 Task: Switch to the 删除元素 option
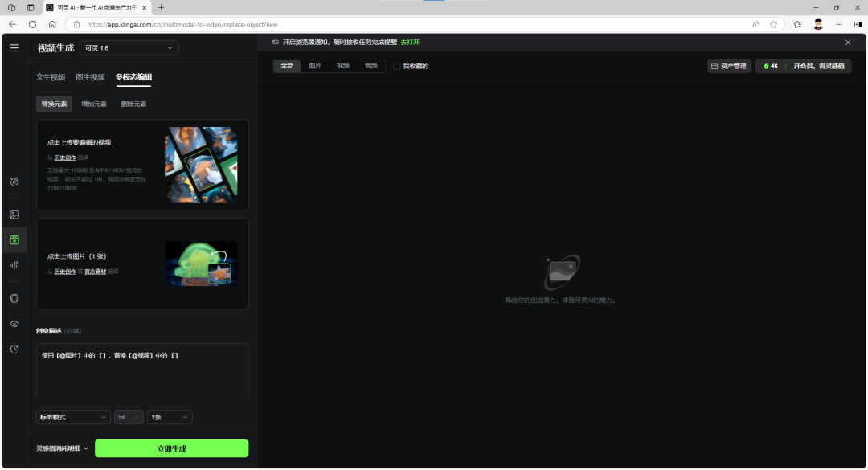coord(133,104)
